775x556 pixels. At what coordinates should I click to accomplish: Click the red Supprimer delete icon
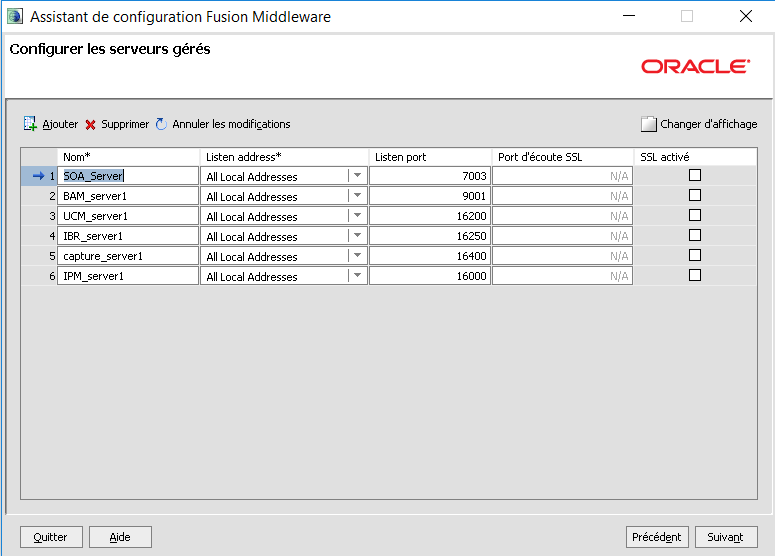point(90,125)
